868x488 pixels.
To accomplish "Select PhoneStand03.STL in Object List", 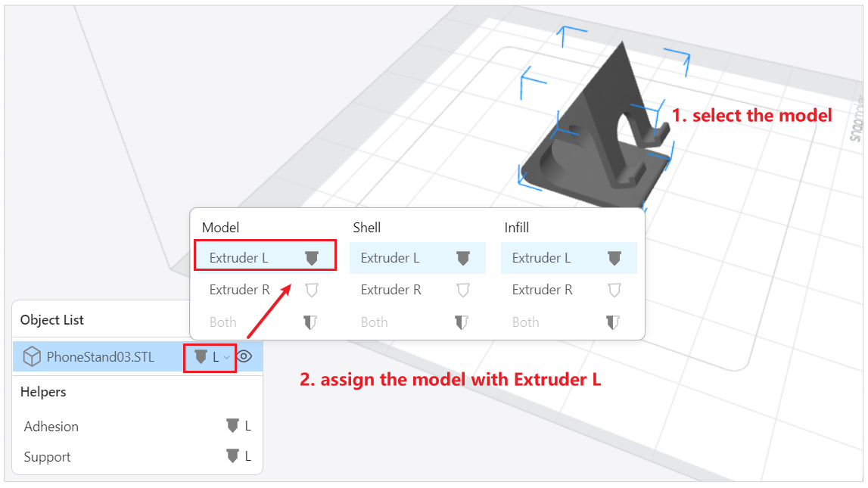I will [x=137, y=357].
